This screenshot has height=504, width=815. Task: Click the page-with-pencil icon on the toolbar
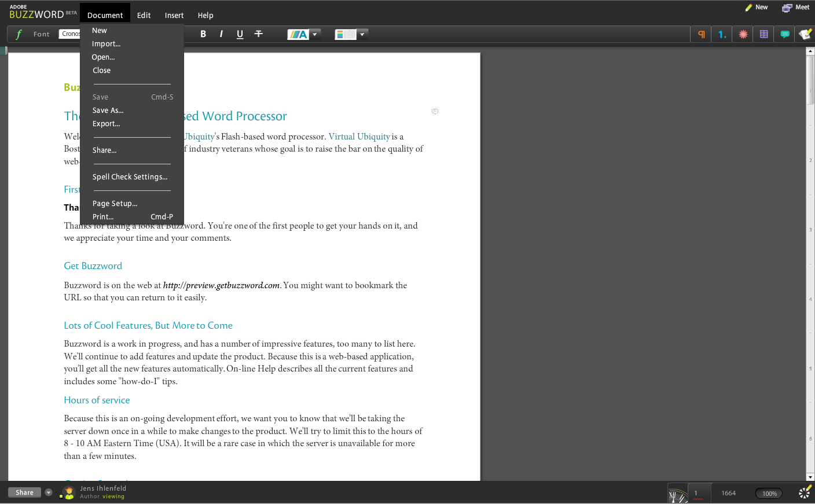pos(805,34)
